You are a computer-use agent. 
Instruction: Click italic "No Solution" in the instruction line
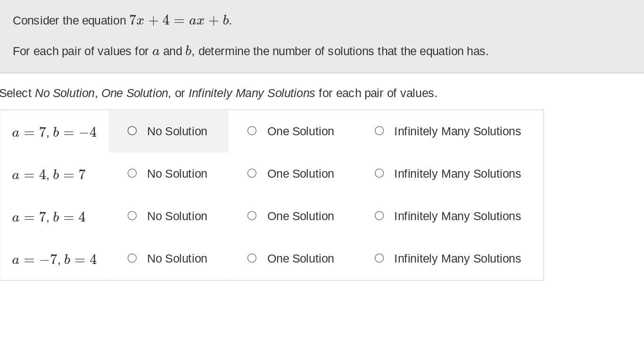click(x=65, y=93)
